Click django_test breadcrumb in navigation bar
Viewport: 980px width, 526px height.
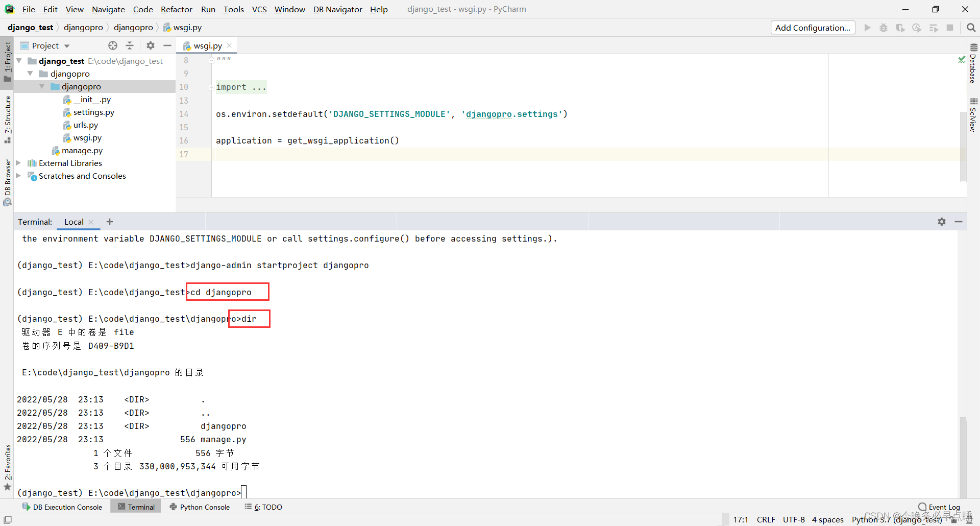tap(30, 28)
